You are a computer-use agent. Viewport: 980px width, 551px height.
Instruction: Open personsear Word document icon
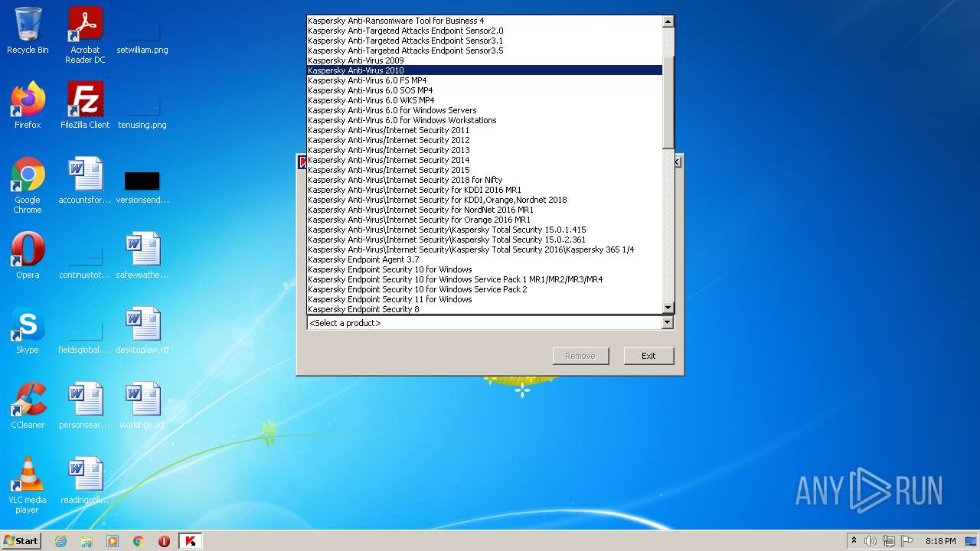tap(85, 406)
